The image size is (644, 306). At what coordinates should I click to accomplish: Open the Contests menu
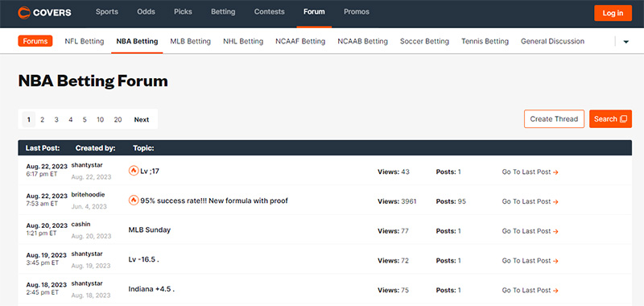click(x=270, y=12)
